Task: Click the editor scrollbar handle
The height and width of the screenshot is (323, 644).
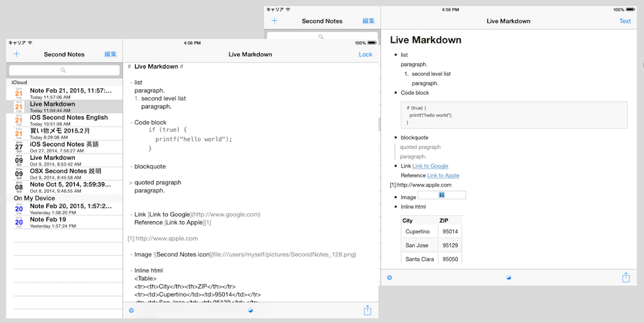Action: point(379,124)
